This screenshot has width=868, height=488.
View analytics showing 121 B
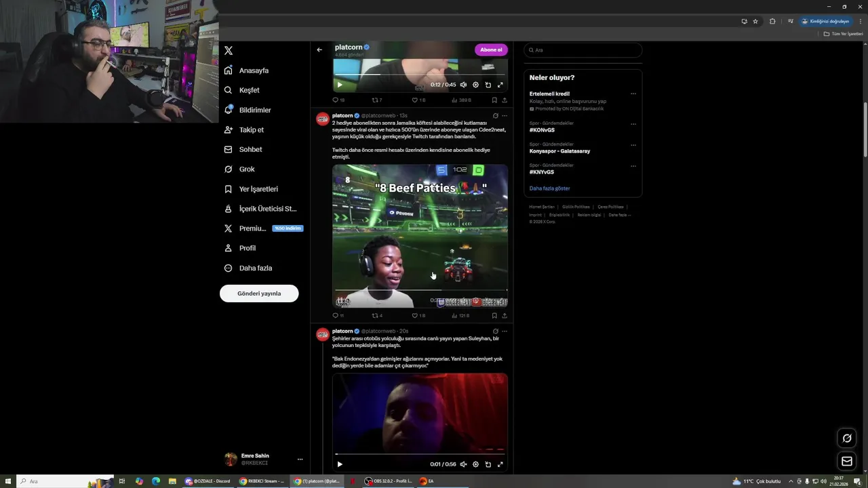click(x=460, y=316)
